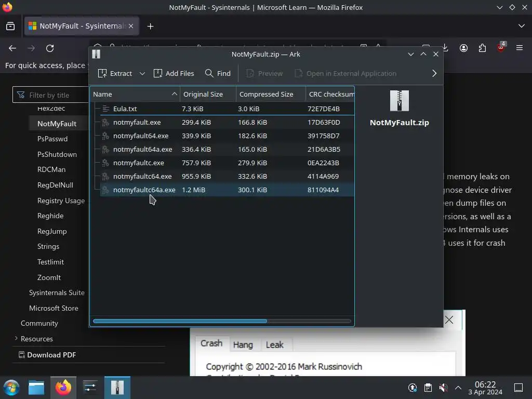The image size is (532, 399).
Task: Open NotMyFault in sidebar
Action: [57, 124]
